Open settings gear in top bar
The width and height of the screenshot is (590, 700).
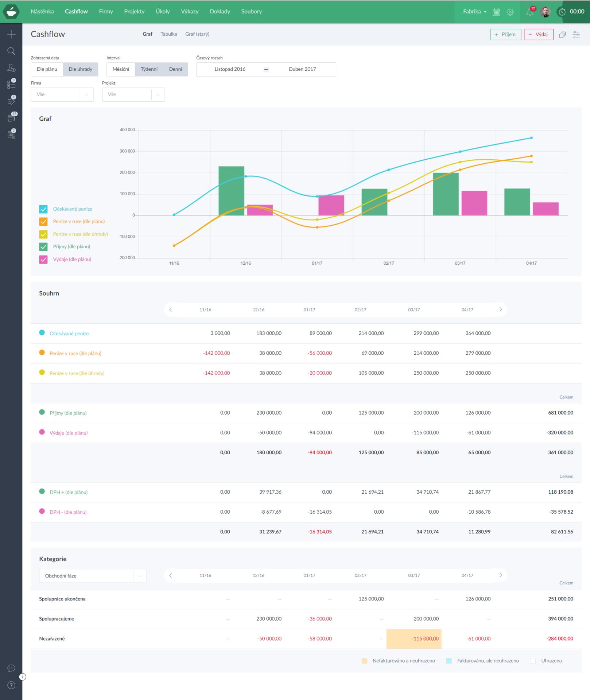pyautogui.click(x=510, y=12)
